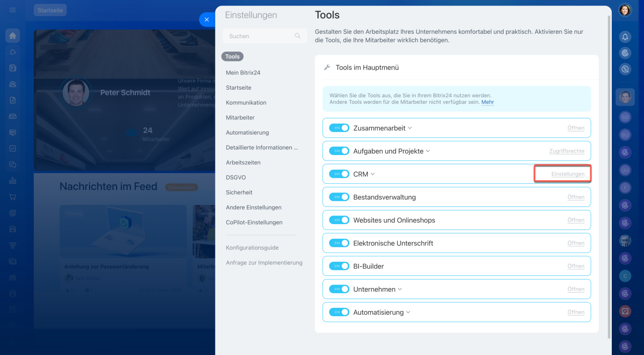Open the Konfigurationsguide link
Viewport: 644px width, 355px height.
252,248
